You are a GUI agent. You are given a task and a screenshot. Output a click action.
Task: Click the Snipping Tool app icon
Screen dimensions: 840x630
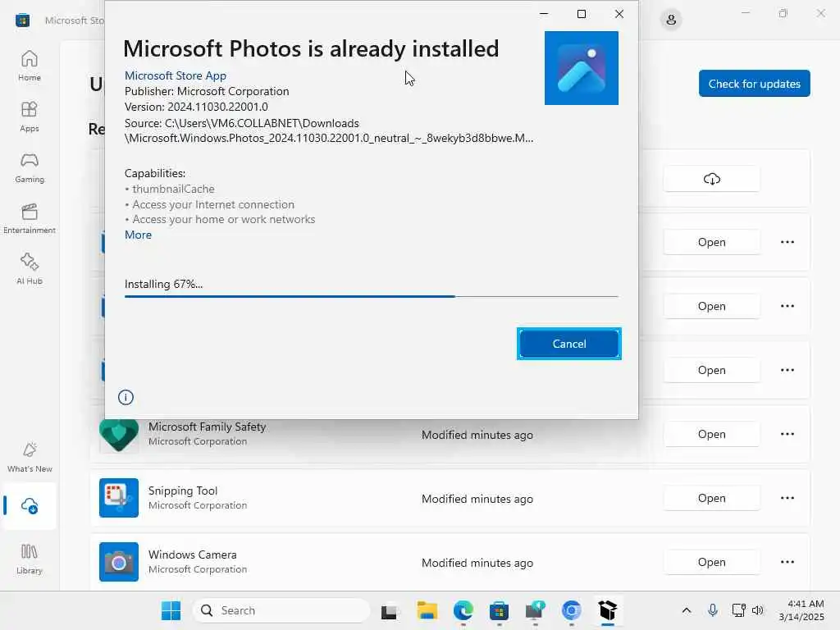tap(119, 498)
